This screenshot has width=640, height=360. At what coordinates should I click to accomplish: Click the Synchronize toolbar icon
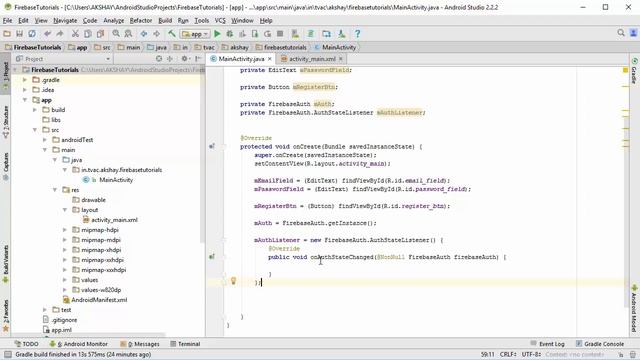click(32, 34)
